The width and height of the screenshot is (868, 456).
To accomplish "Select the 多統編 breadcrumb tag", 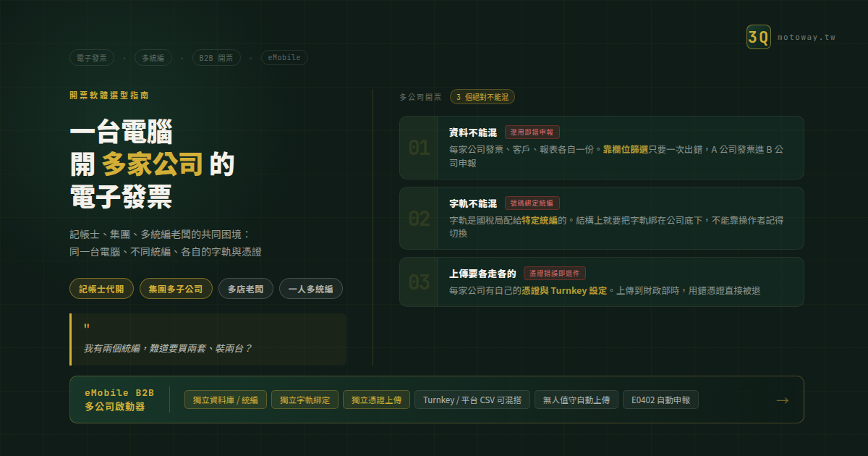I will coord(153,58).
